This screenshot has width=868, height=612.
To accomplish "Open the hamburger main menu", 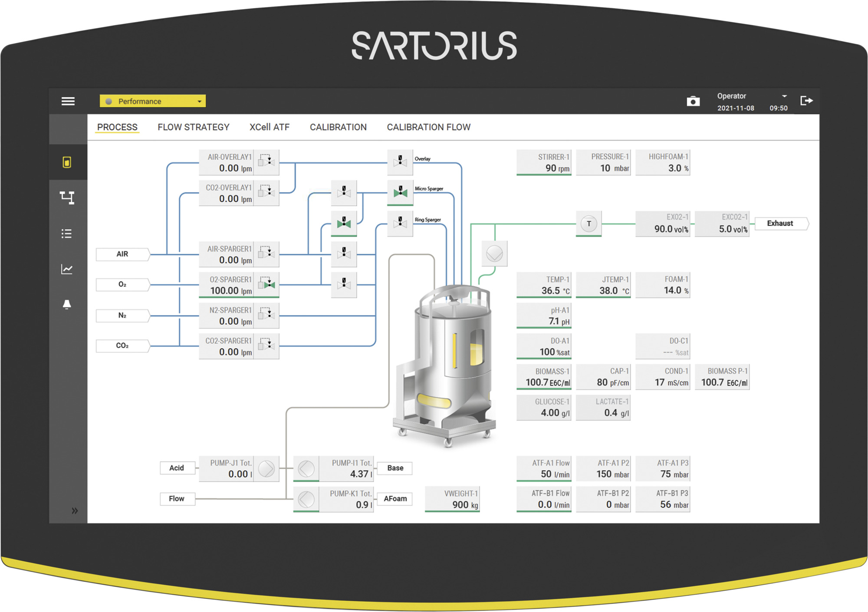I will [68, 101].
